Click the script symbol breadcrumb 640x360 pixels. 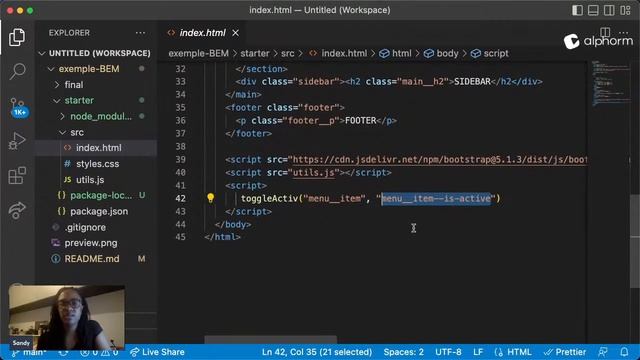(x=489, y=53)
